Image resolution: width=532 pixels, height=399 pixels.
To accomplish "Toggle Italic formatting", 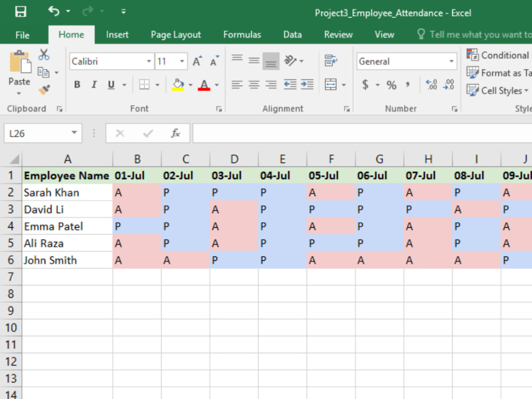I will point(94,85).
